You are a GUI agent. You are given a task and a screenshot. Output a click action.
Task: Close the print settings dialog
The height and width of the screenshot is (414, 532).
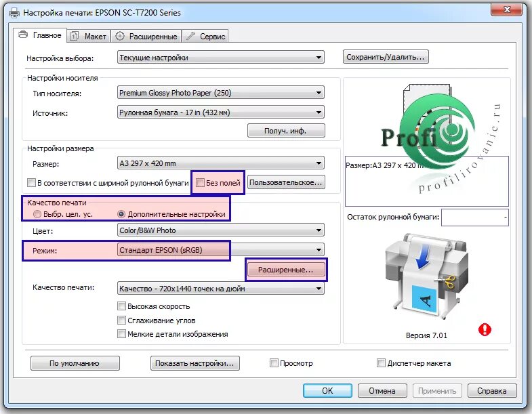506,10
